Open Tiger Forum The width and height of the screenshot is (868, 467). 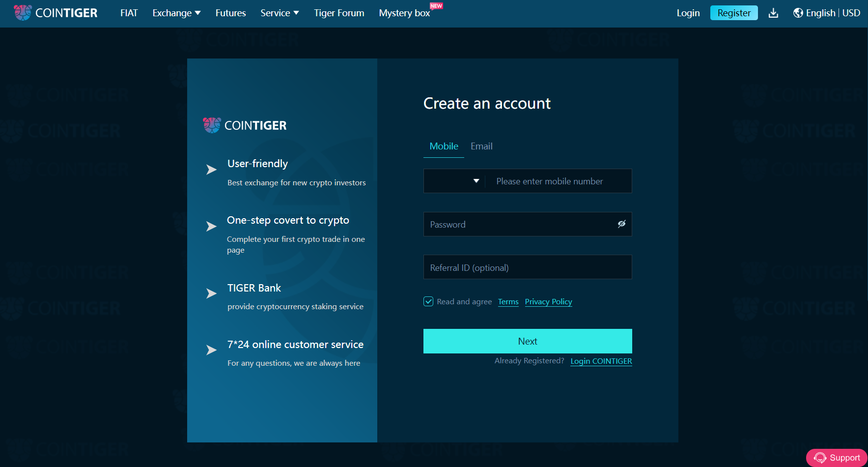(339, 13)
